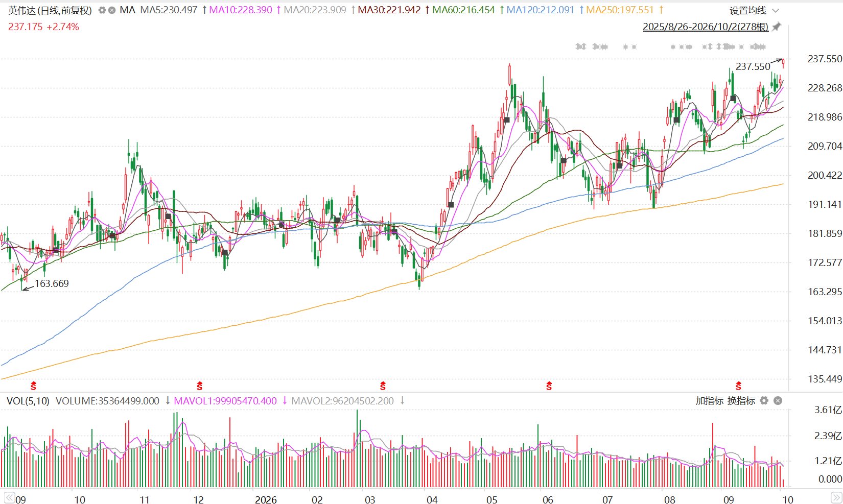This screenshot has height=504, width=843.
Task: Click 加指标 to add an indicator
Action: (710, 401)
